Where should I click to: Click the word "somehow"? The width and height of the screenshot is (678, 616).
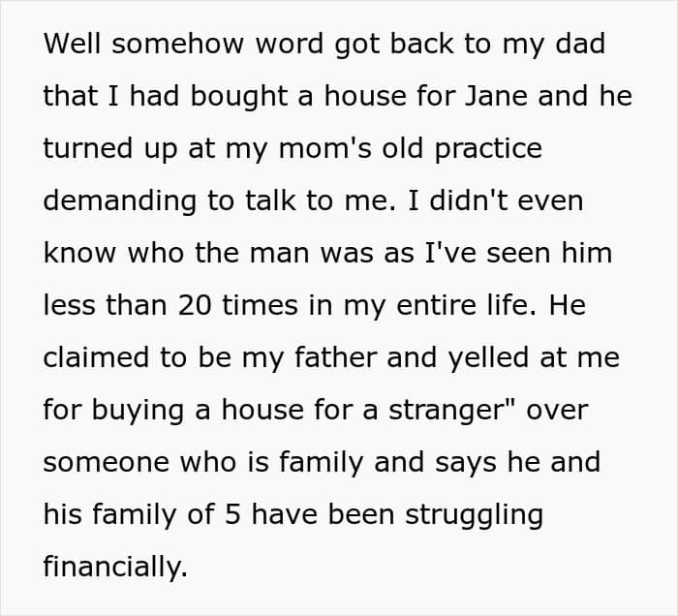(177, 44)
